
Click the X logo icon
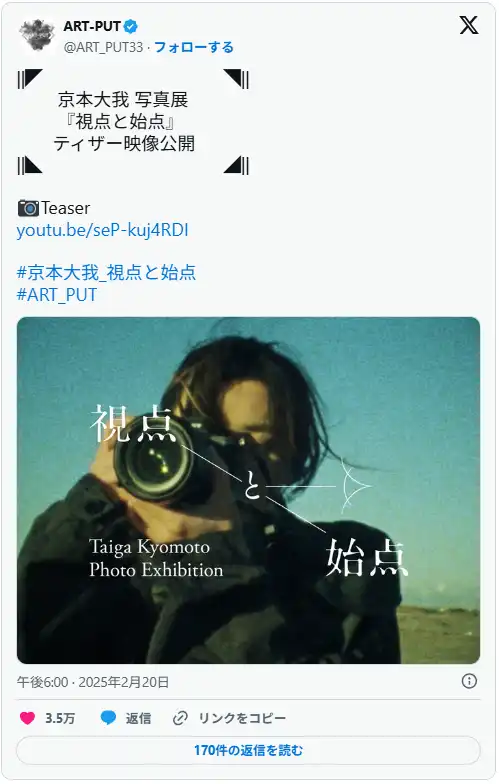(468, 24)
